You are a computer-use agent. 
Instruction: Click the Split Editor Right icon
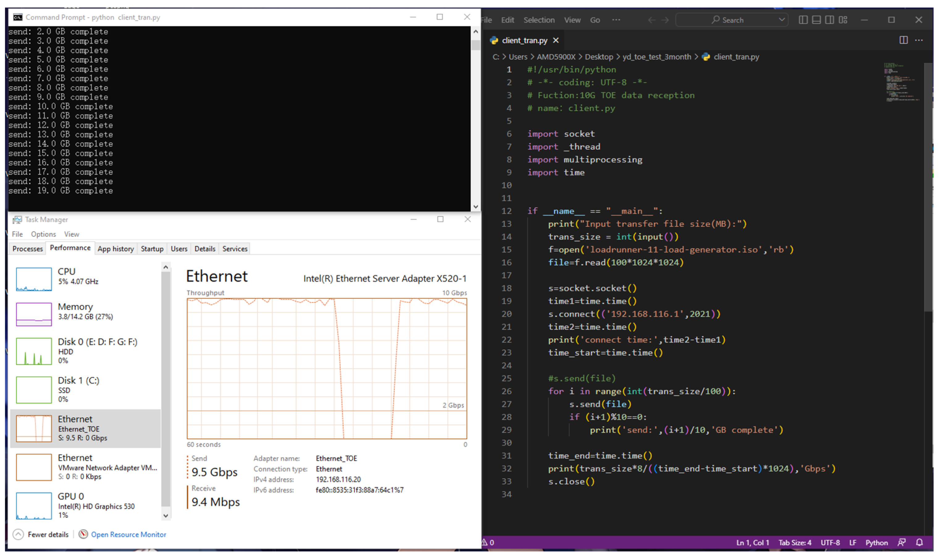point(903,40)
